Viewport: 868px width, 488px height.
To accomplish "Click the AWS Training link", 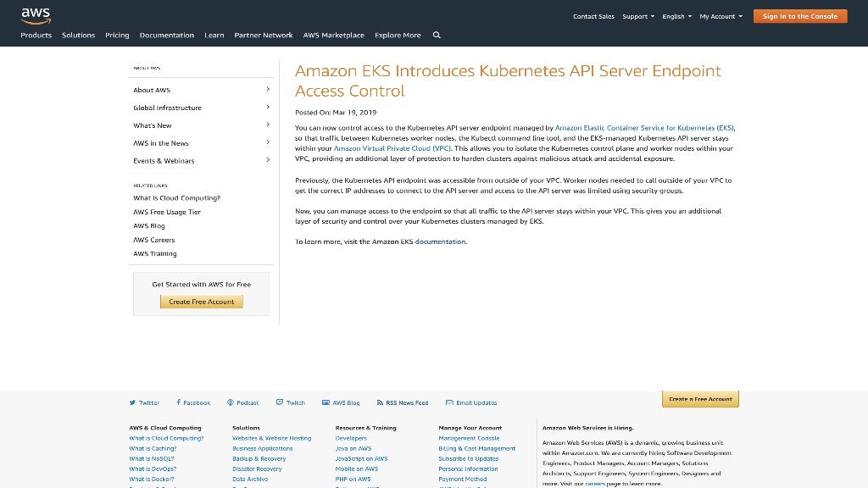I will [x=155, y=253].
